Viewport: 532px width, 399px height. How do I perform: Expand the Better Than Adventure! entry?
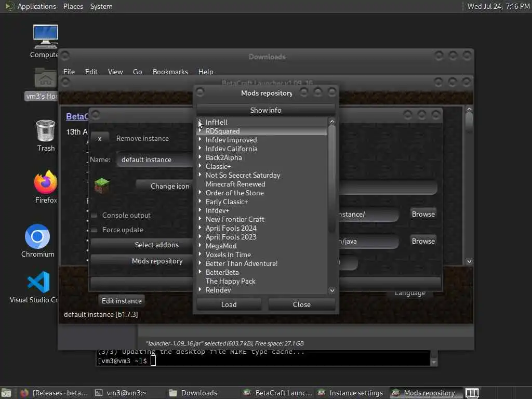(200, 263)
